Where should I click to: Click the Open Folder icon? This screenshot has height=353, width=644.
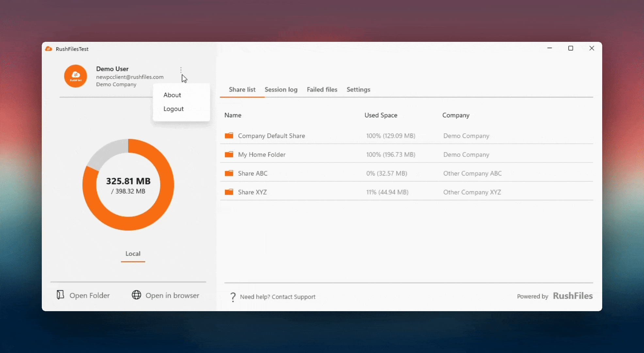(x=60, y=295)
